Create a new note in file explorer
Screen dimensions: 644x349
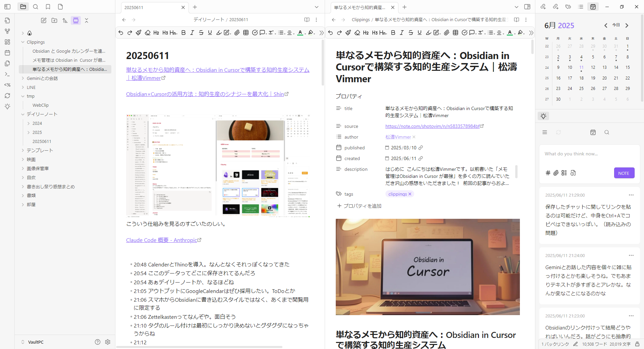point(44,20)
